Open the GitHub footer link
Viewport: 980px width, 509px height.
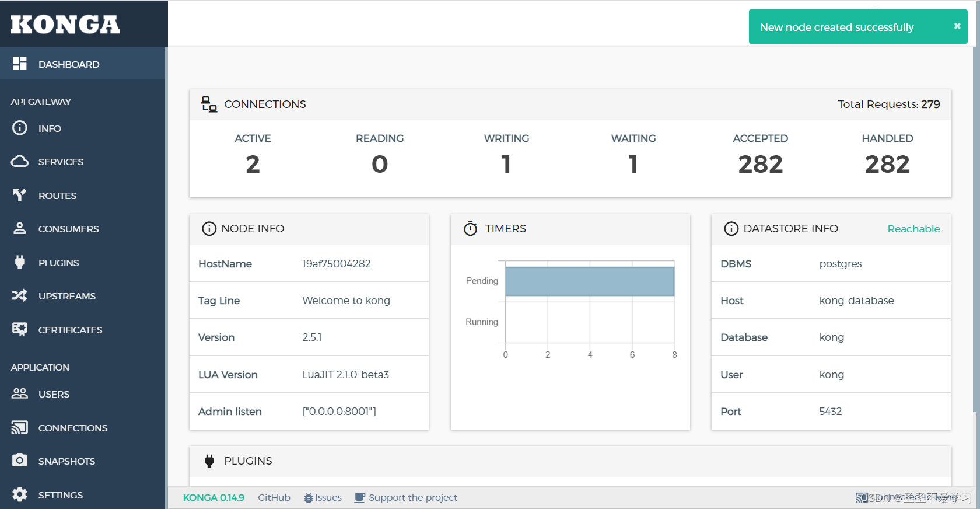coord(274,498)
